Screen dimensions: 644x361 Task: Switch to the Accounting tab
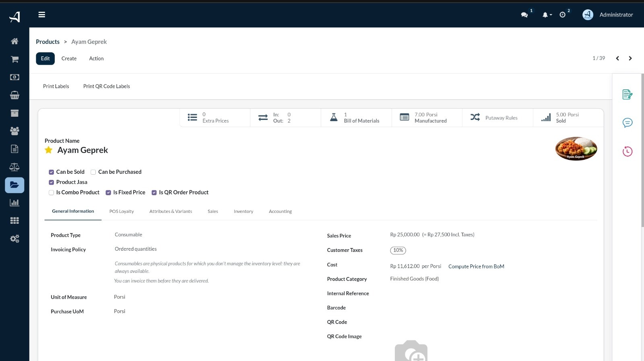[280, 211]
